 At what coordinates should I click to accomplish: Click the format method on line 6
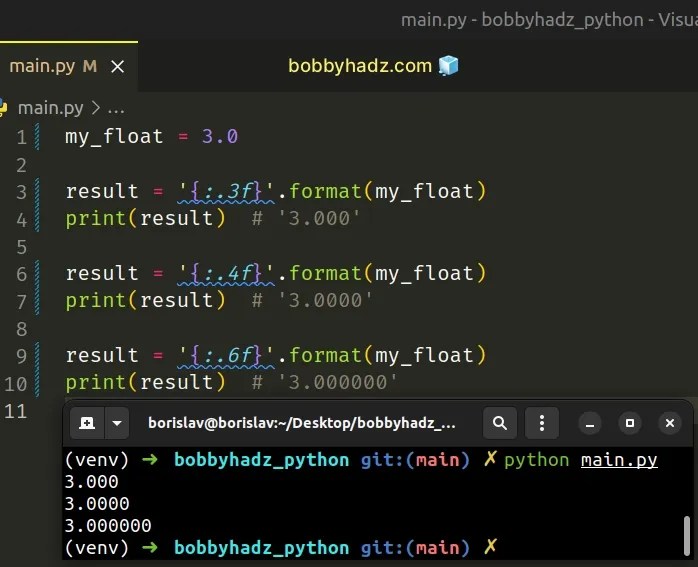(x=325, y=273)
